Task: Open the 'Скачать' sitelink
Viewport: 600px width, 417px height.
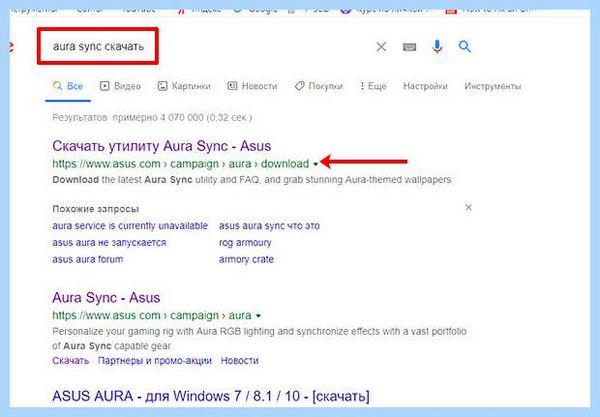Action: [x=70, y=360]
